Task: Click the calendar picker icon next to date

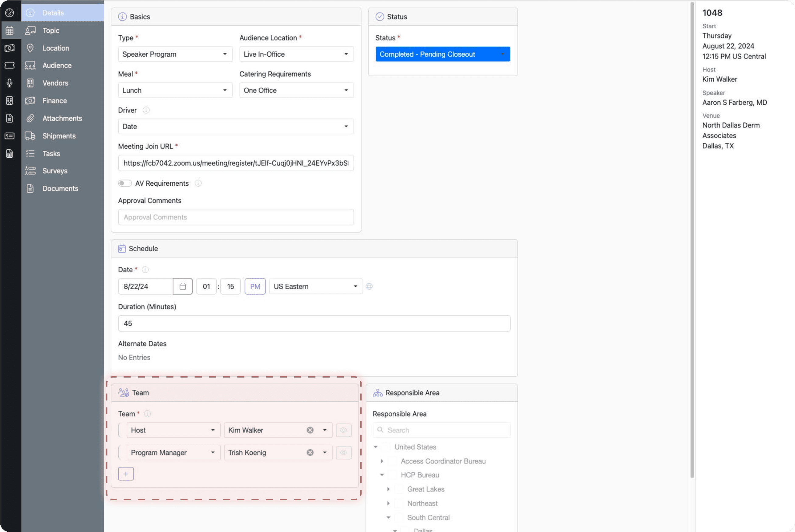Action: pos(183,286)
